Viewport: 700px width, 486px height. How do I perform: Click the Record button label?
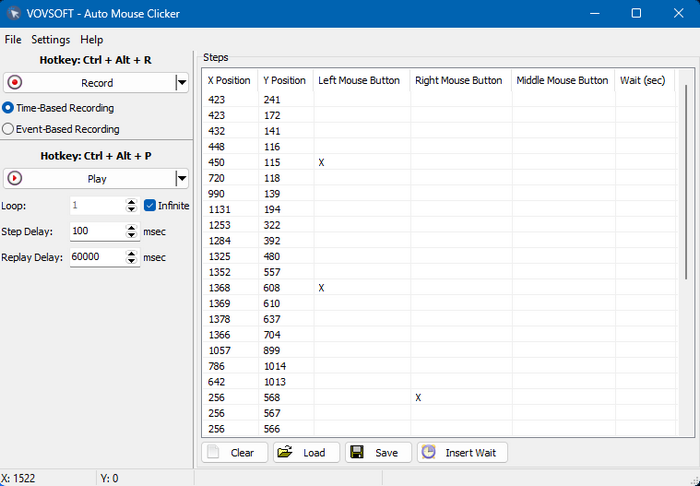97,83
